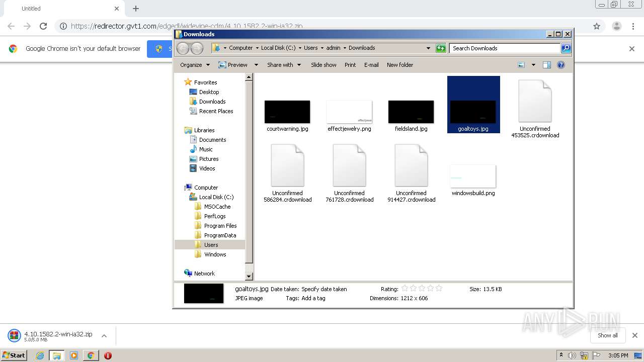Image resolution: width=644 pixels, height=362 pixels.
Task: Open new Chrome tab with plus
Action: point(136,9)
